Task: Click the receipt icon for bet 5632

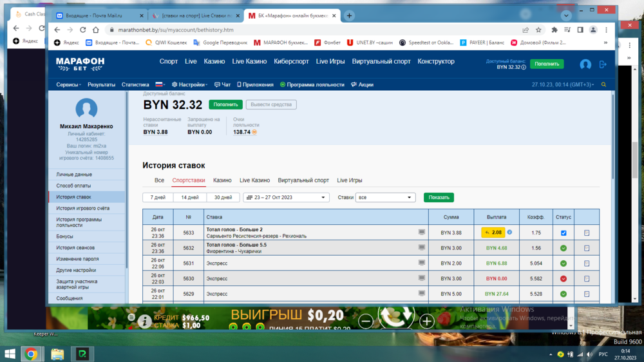Action: pyautogui.click(x=586, y=248)
